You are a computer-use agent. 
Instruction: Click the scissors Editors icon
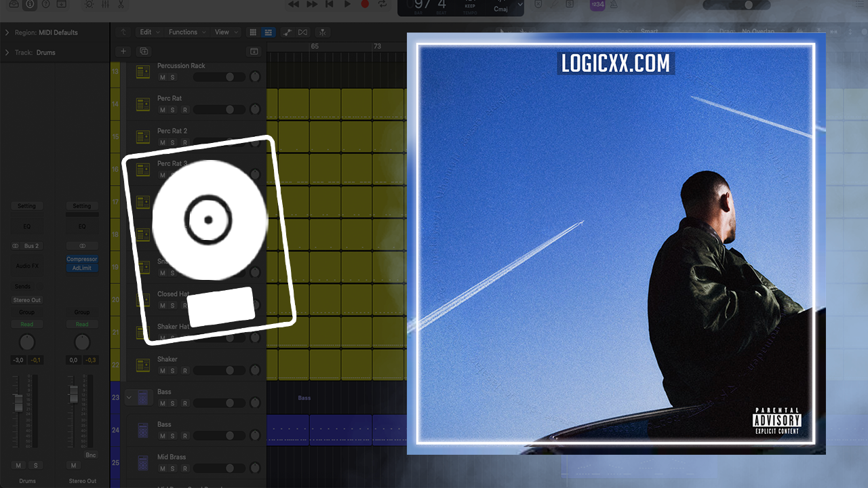pos(121,4)
